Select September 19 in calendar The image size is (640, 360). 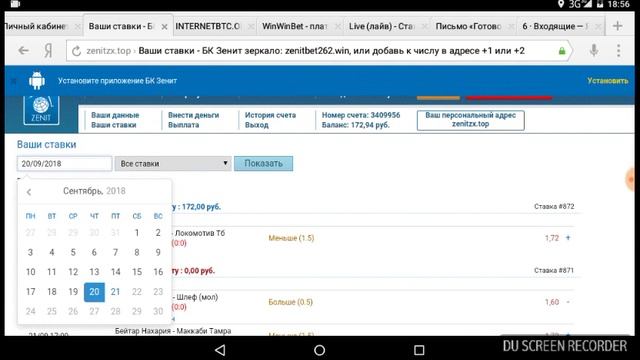73,292
